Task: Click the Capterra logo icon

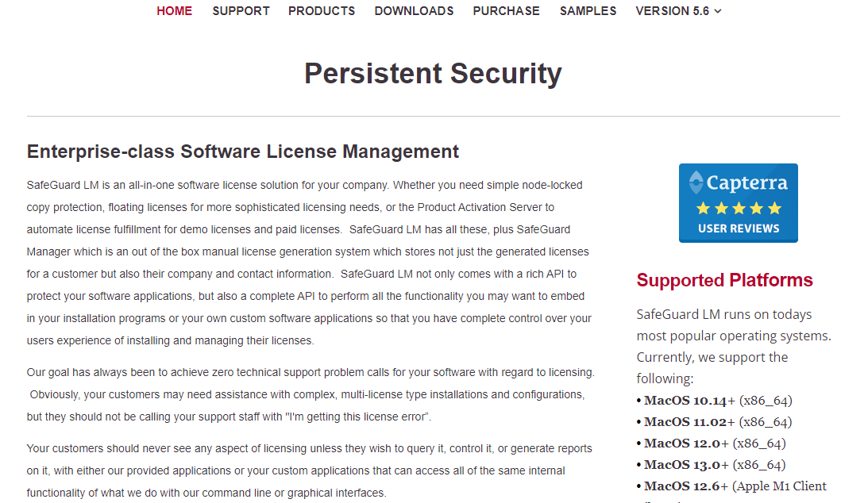Action: click(x=696, y=182)
